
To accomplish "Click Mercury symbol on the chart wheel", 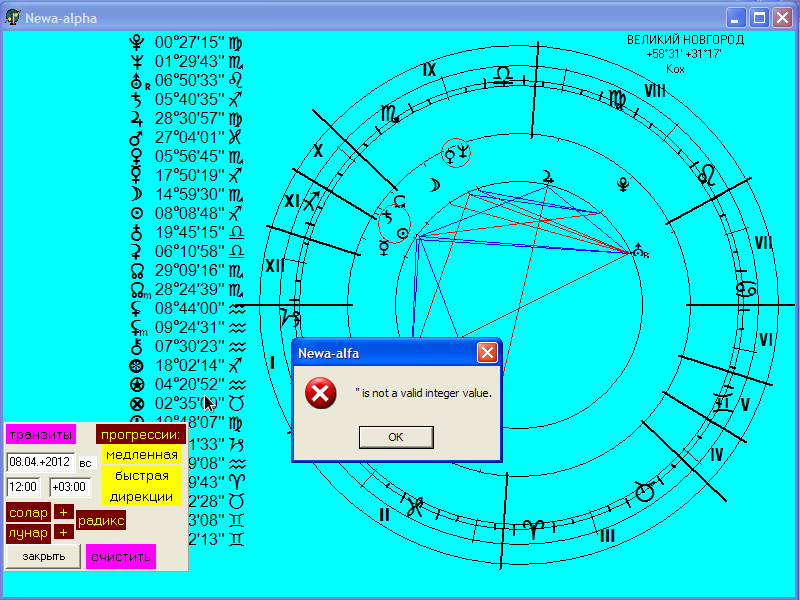I will (384, 248).
